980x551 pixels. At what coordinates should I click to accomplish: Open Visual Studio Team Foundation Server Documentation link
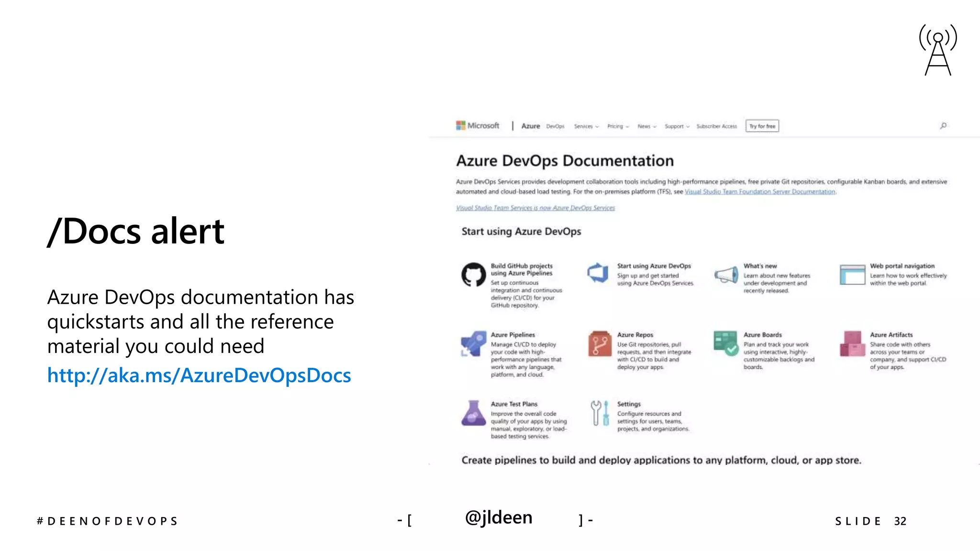coord(760,192)
